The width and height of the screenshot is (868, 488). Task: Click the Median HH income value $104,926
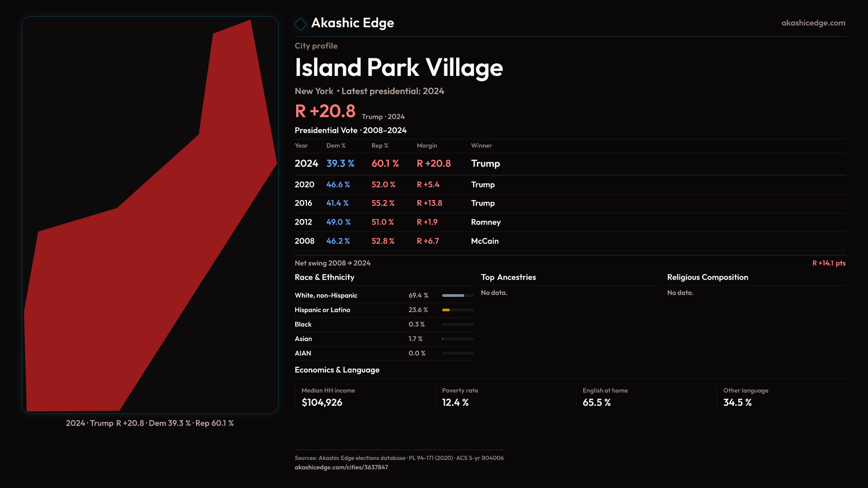click(x=321, y=402)
